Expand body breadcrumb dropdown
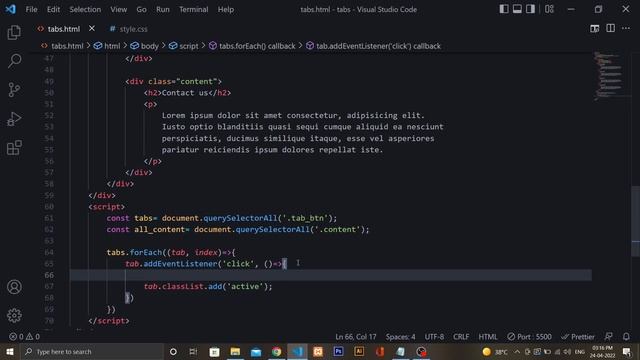The width and height of the screenshot is (640, 360). (x=144, y=46)
